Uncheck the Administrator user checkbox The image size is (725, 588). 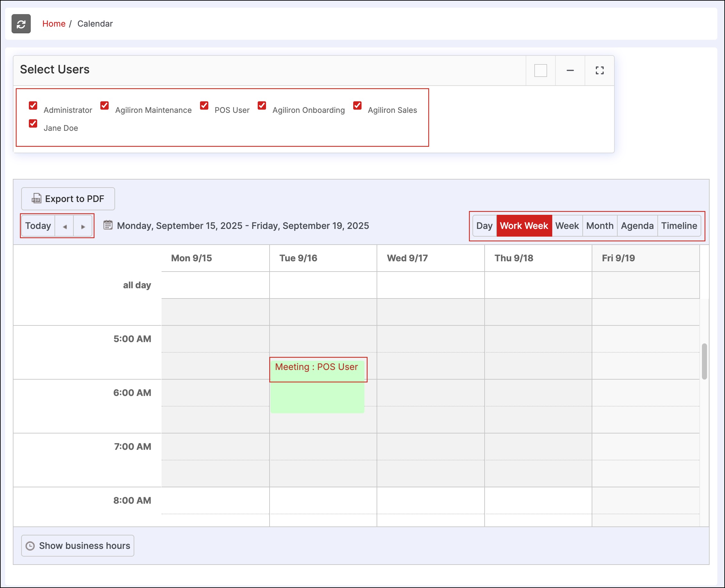pos(33,105)
